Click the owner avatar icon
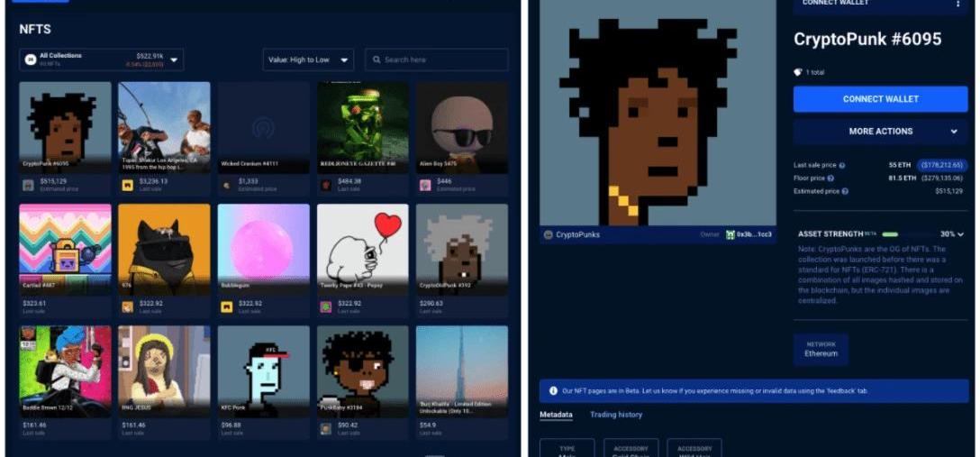 (x=730, y=235)
